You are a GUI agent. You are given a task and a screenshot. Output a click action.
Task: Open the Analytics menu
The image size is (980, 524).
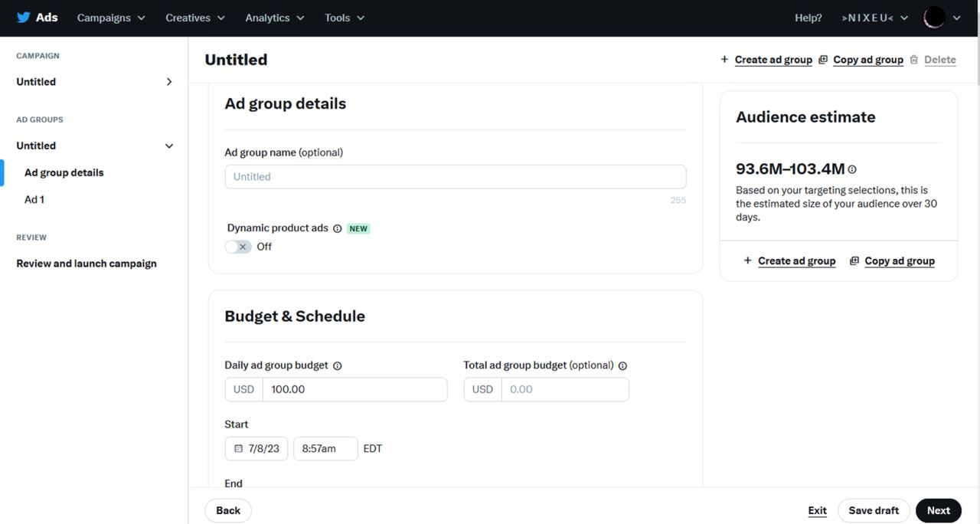click(x=274, y=18)
